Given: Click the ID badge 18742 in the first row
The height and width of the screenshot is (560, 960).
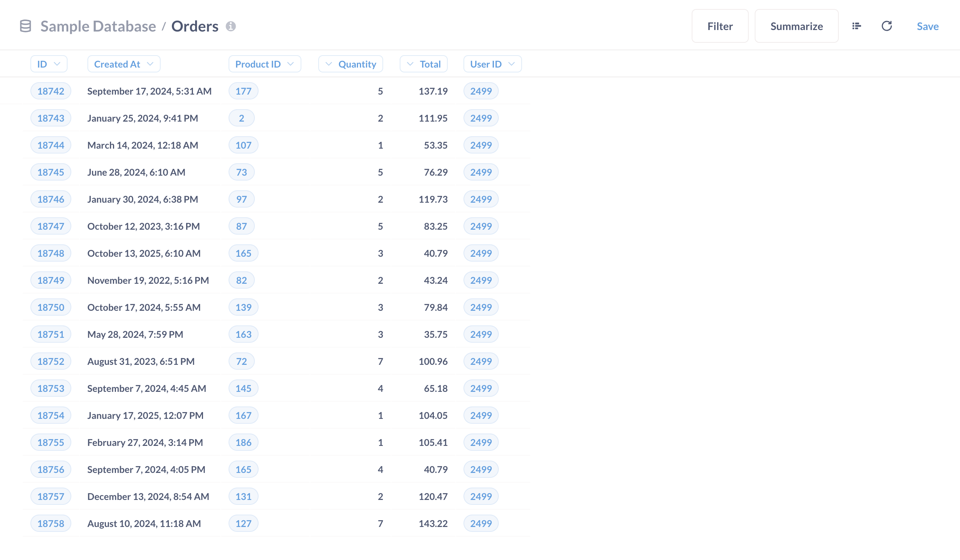Looking at the screenshot, I should pyautogui.click(x=51, y=91).
